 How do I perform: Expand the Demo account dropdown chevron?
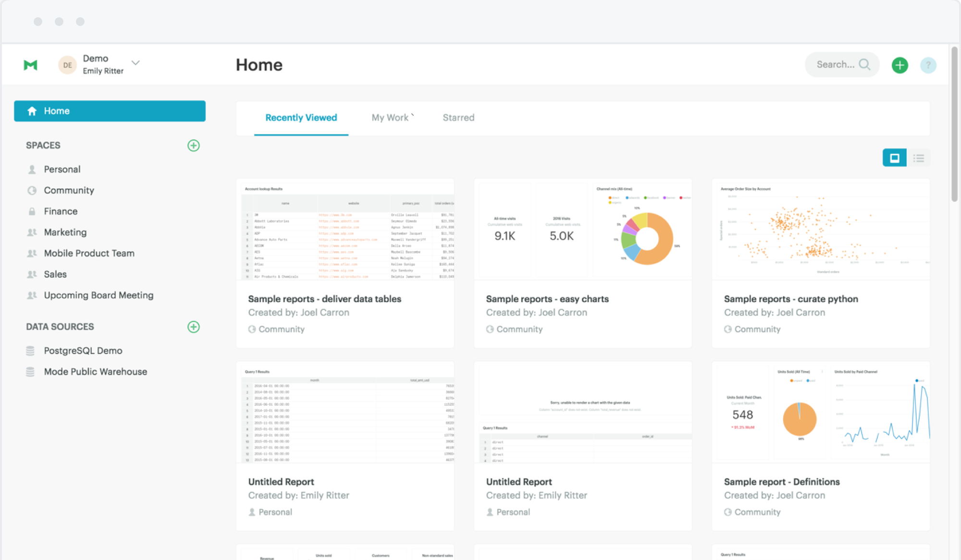(136, 63)
